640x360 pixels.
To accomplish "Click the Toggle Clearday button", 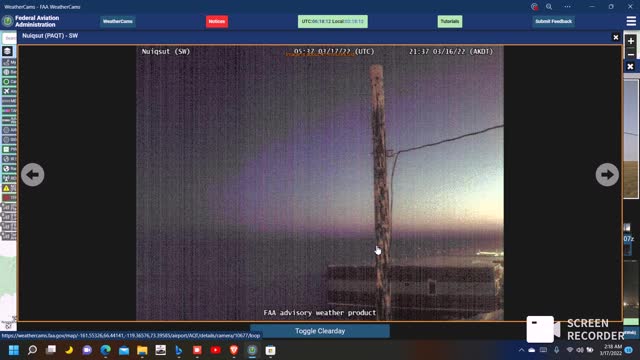I will tap(320, 331).
